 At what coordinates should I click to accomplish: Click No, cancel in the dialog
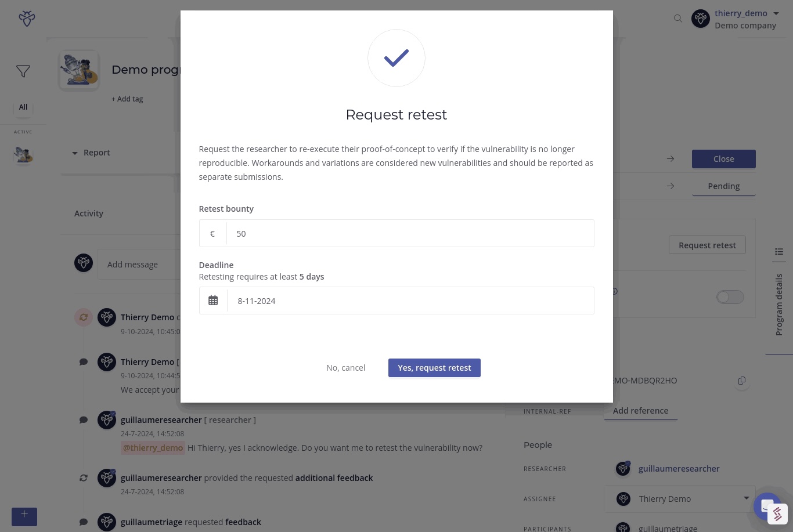(346, 368)
